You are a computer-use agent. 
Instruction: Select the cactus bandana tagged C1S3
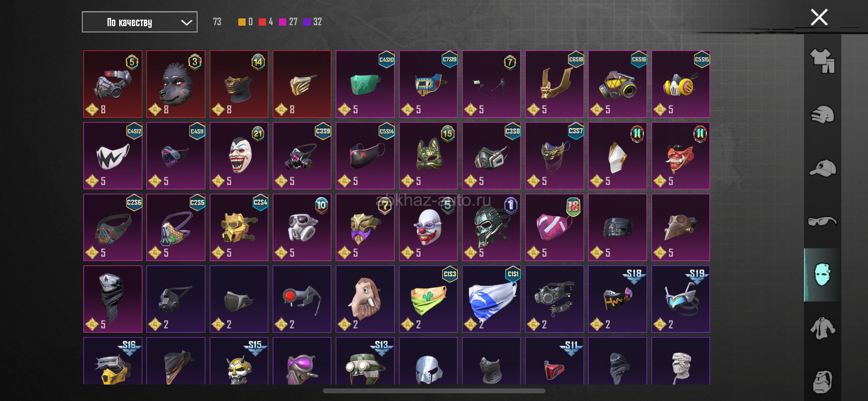pos(428,299)
